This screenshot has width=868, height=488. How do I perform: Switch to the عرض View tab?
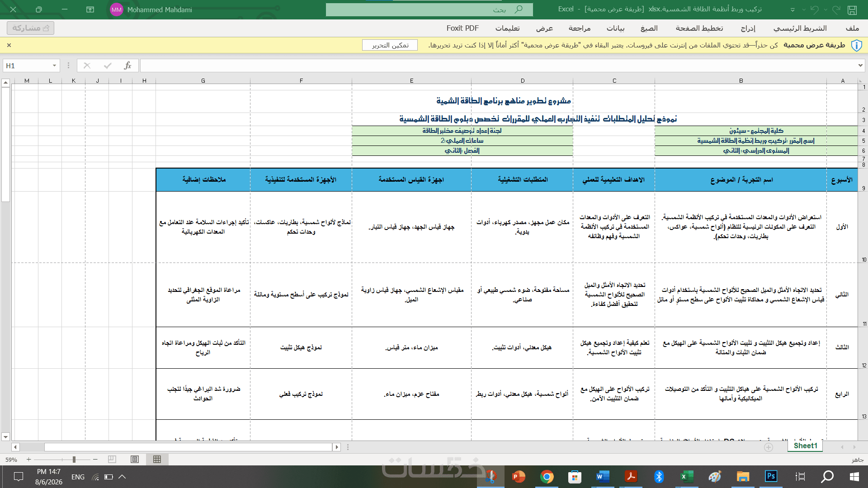coord(544,28)
